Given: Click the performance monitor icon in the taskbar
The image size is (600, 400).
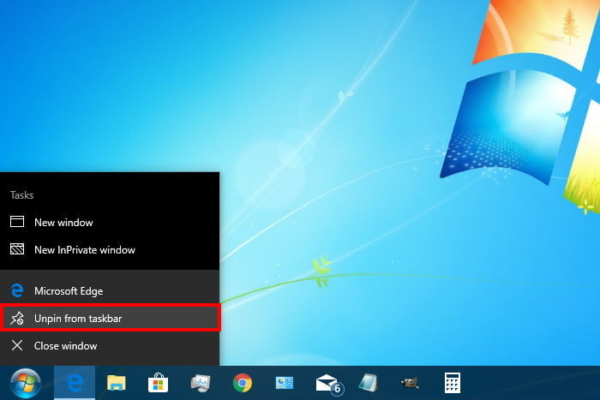Looking at the screenshot, I should pyautogui.click(x=200, y=383).
